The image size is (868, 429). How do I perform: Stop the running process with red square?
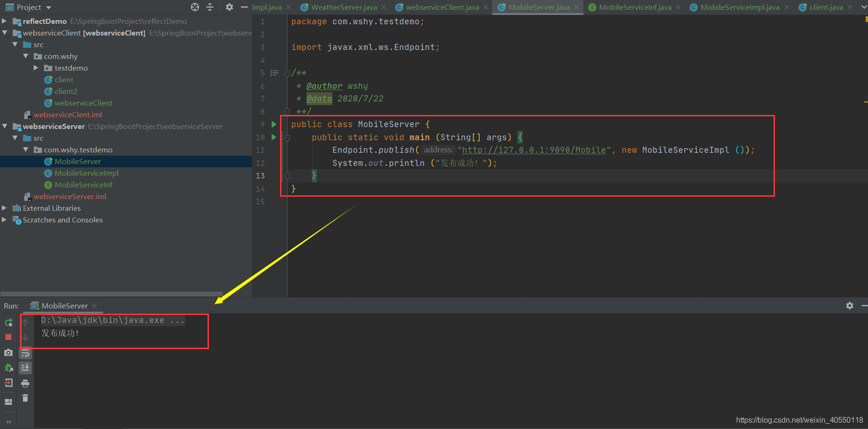point(8,337)
